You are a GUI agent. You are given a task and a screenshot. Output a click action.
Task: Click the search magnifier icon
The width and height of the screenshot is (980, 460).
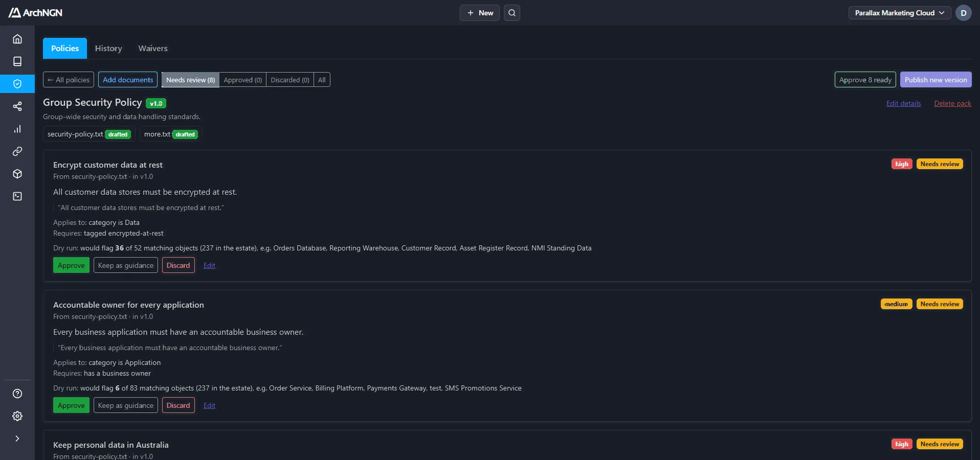(512, 13)
